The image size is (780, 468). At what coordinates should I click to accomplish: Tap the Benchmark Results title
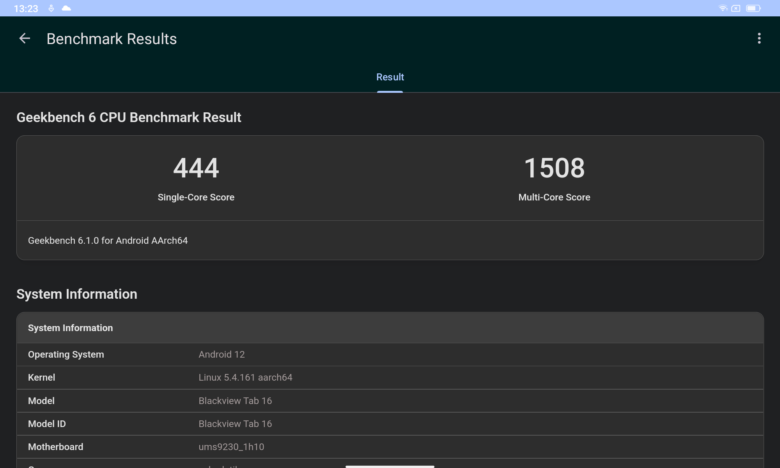pos(111,39)
